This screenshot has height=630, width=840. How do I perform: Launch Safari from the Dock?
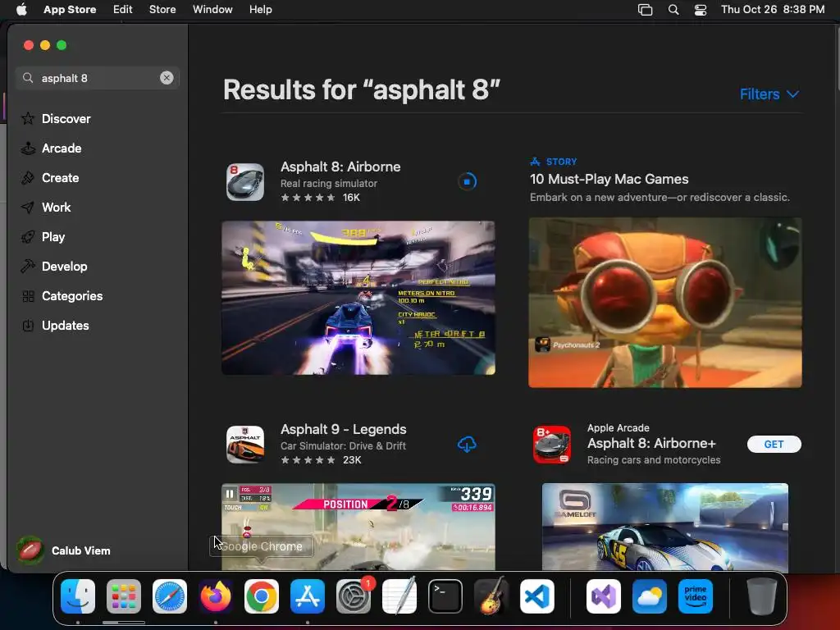(x=170, y=596)
